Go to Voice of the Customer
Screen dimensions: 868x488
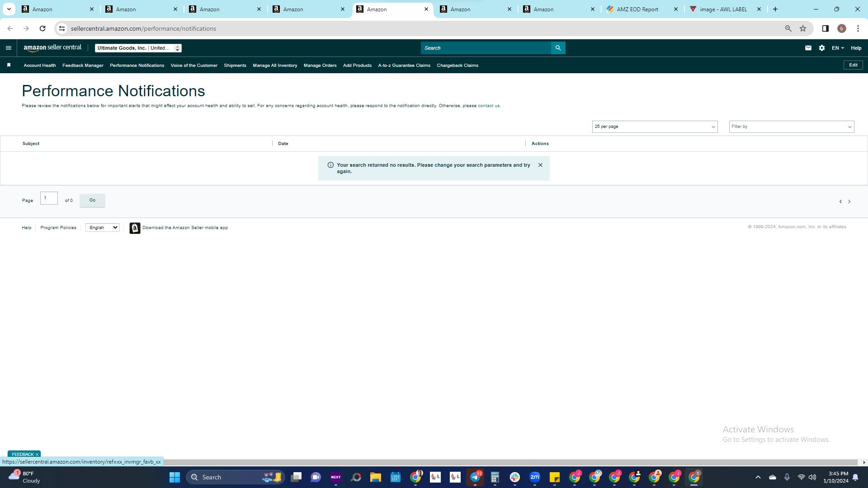[x=194, y=66]
